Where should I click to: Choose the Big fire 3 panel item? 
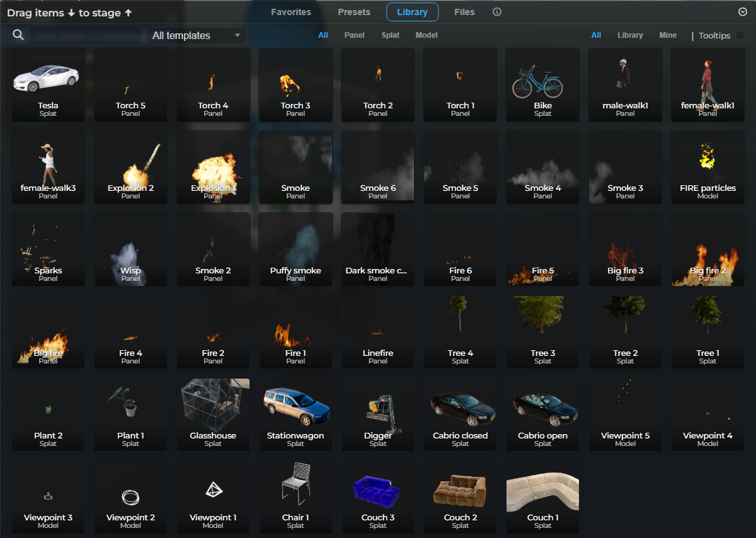click(x=626, y=249)
